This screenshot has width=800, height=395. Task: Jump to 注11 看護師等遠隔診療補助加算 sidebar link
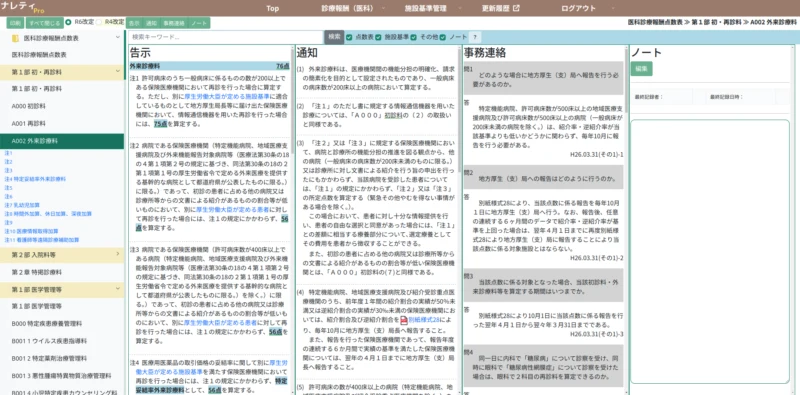coord(42,240)
